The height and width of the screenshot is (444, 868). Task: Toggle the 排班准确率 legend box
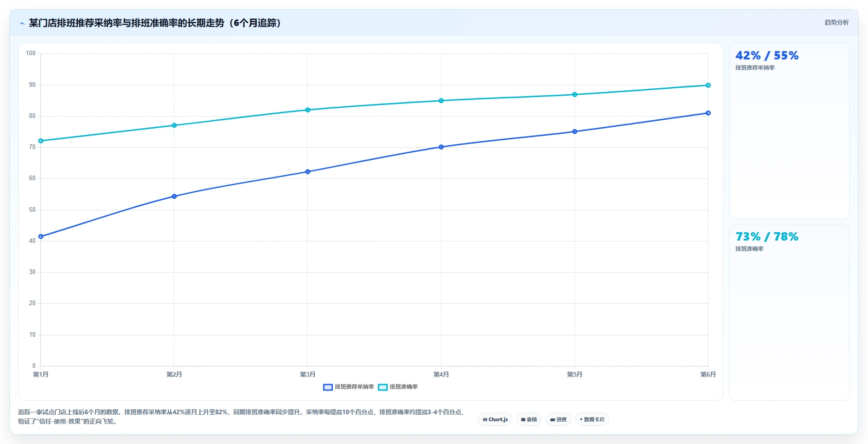point(383,387)
